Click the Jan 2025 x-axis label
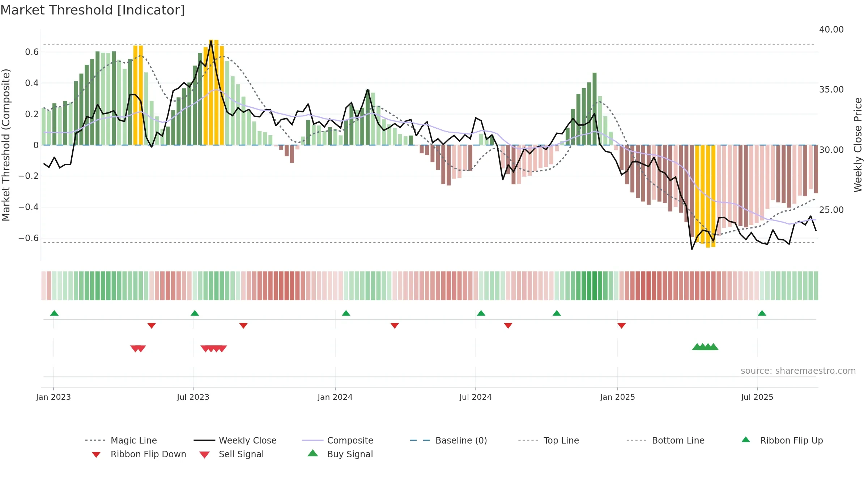The width and height of the screenshot is (868, 488). [x=618, y=397]
